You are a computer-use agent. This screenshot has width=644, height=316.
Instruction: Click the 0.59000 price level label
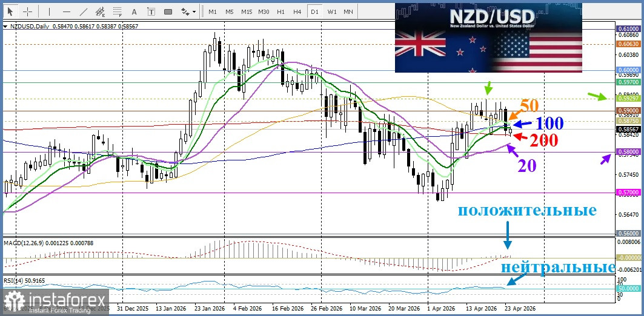pos(628,111)
